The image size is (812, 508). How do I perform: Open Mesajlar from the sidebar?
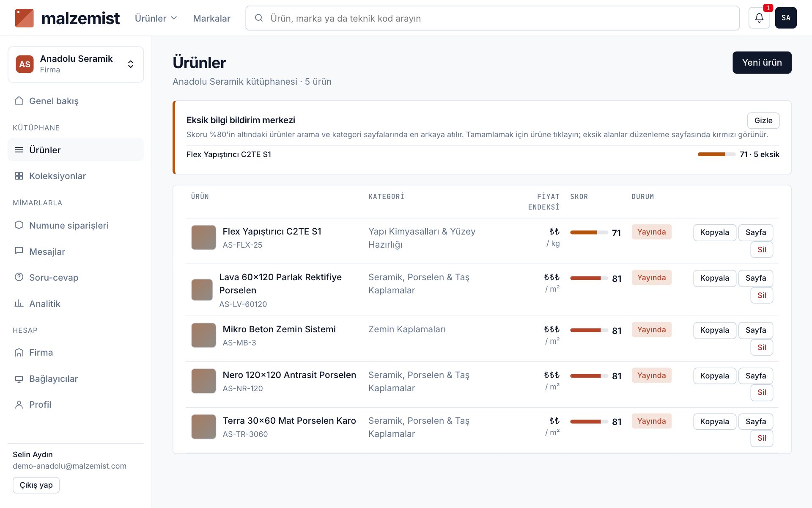click(76, 251)
